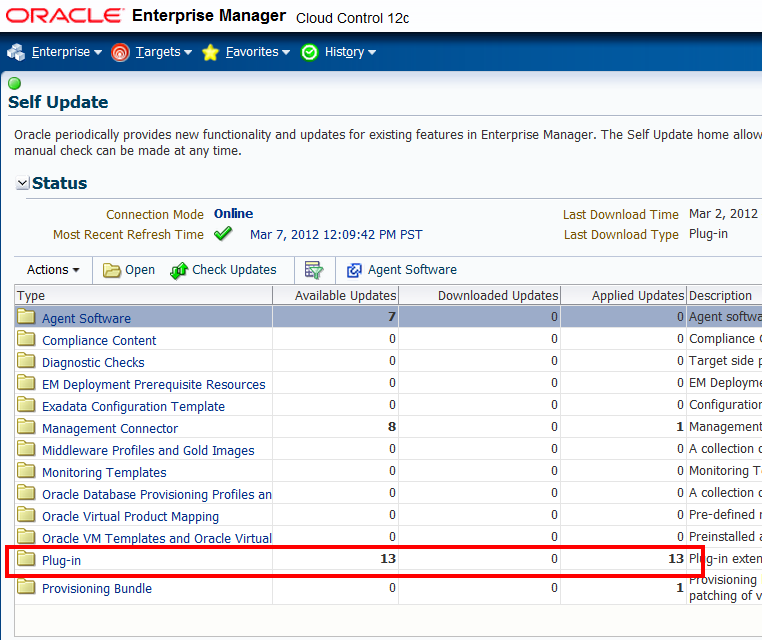Click the Agent Software toolbar button
This screenshot has height=640, width=762.
(x=402, y=270)
